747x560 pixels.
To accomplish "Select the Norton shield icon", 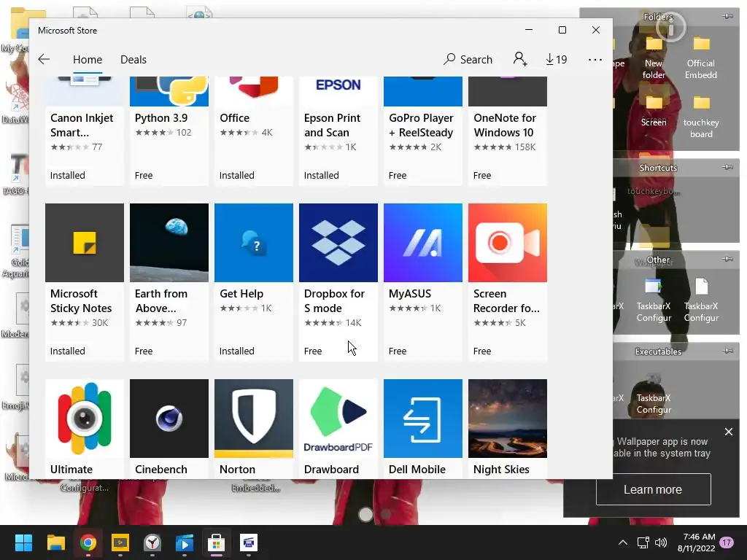I will pyautogui.click(x=253, y=418).
